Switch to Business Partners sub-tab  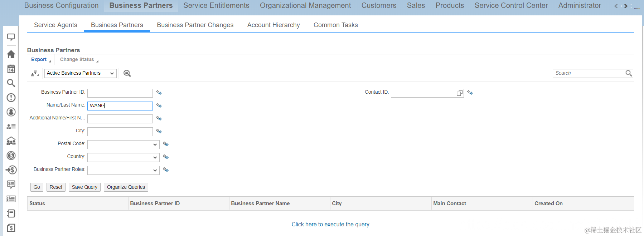(x=117, y=25)
